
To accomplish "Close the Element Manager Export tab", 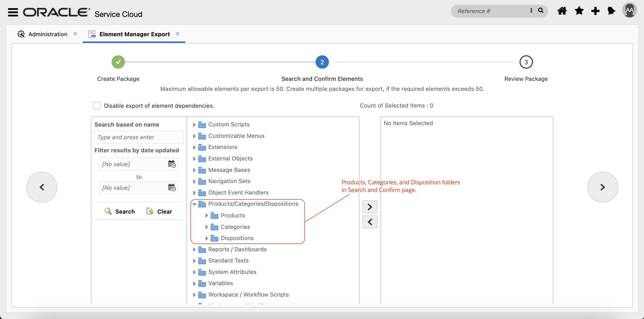I will coord(178,34).
